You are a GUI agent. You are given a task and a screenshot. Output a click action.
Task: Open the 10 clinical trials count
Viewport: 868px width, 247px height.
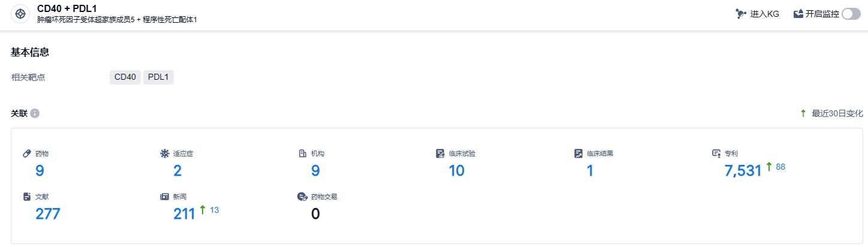(456, 171)
